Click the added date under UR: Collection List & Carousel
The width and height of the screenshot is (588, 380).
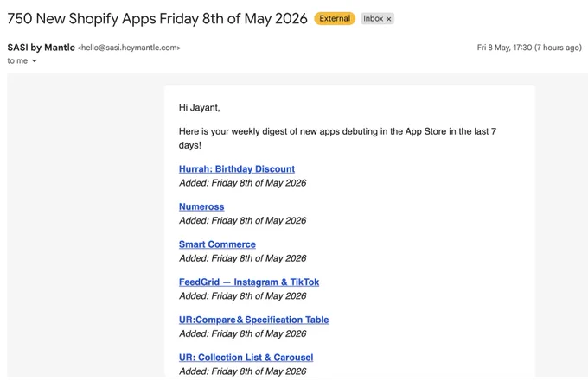click(x=242, y=371)
